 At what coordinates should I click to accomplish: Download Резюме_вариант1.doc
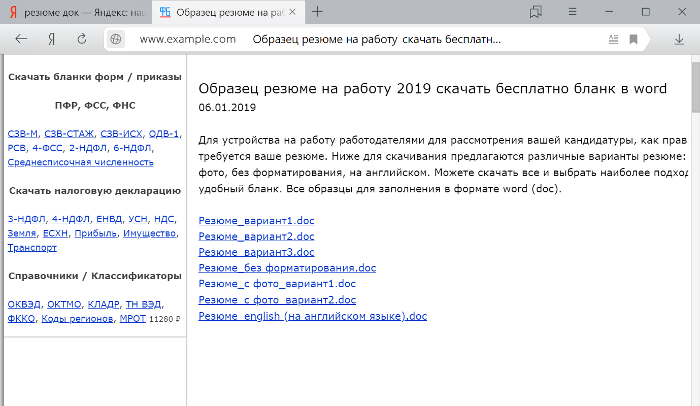tap(256, 221)
